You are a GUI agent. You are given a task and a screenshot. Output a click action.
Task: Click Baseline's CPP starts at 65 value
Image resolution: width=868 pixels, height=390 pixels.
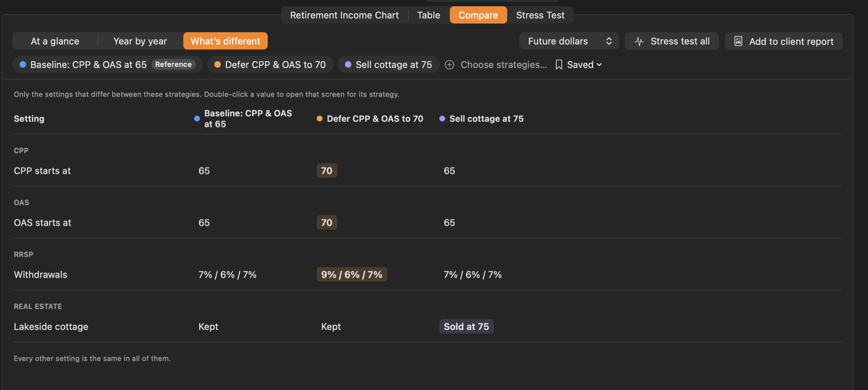pos(204,171)
